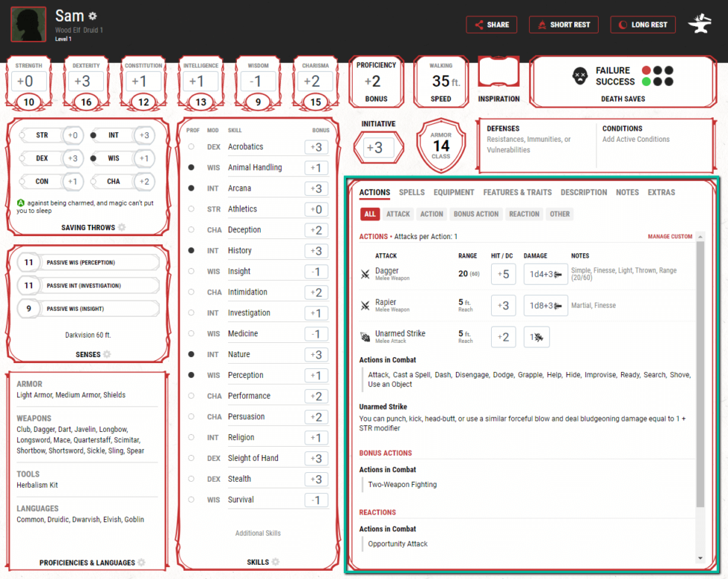
Task: Click the Skills settings gear icon
Action: click(x=276, y=562)
